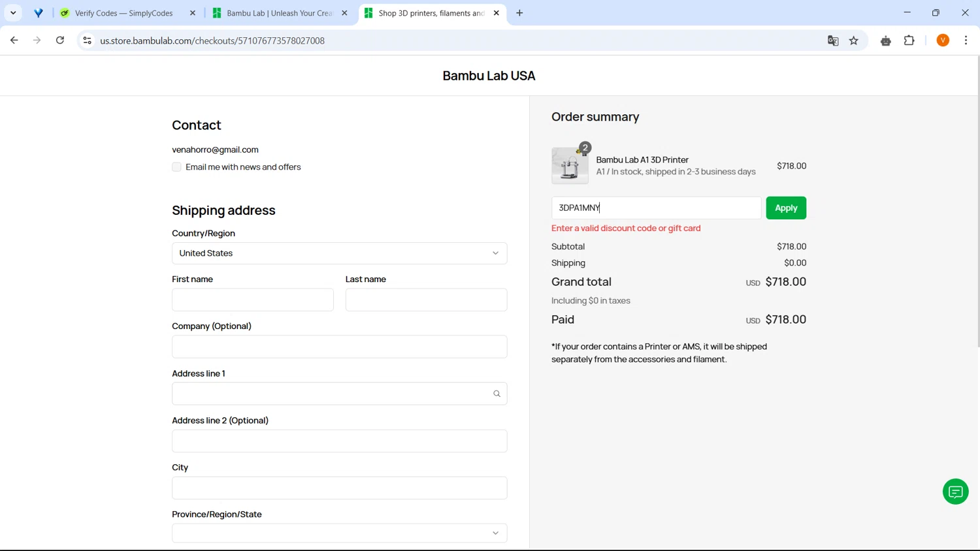Switch to Bambu Lab Unleash Your Creativity tab
The image size is (980, 551).
pos(279,13)
